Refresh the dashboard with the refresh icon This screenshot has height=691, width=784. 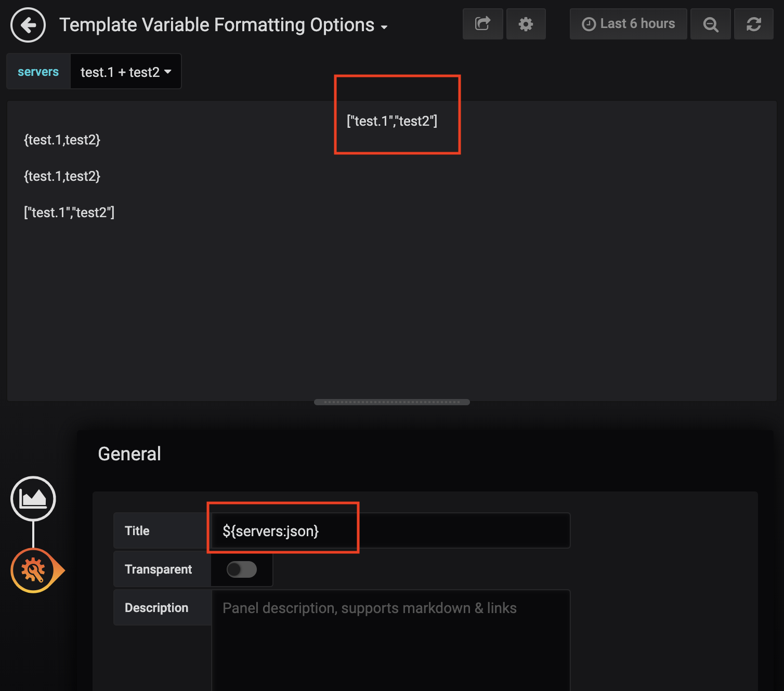coord(753,23)
